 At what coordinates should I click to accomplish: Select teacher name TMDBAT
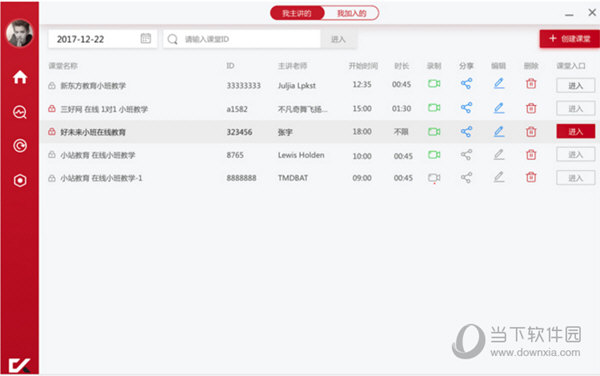[293, 178]
